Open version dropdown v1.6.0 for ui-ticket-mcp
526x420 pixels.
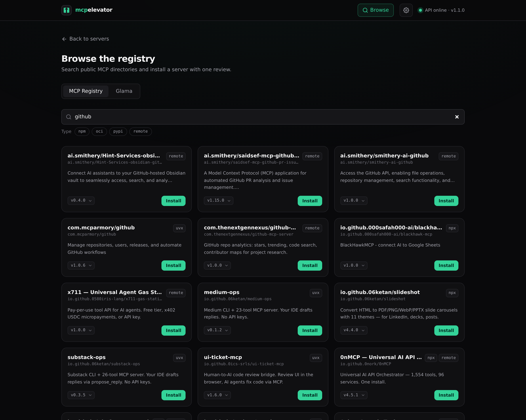pyautogui.click(x=217, y=395)
